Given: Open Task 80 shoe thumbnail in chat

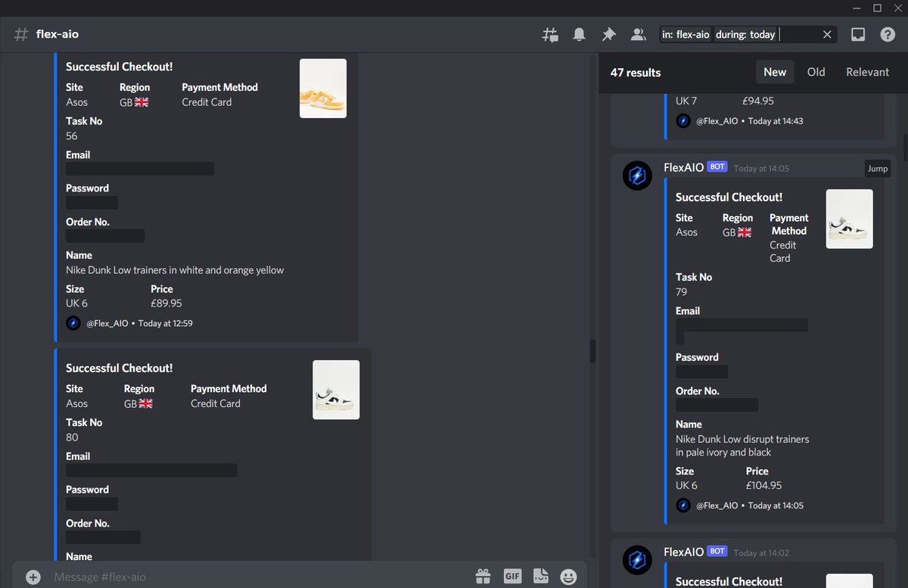Looking at the screenshot, I should [336, 390].
